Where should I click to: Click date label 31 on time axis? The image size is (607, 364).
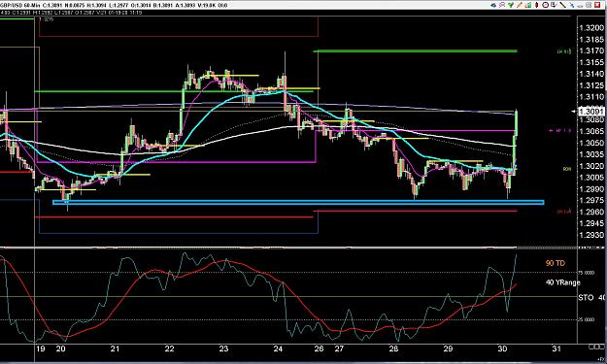pyautogui.click(x=556, y=348)
